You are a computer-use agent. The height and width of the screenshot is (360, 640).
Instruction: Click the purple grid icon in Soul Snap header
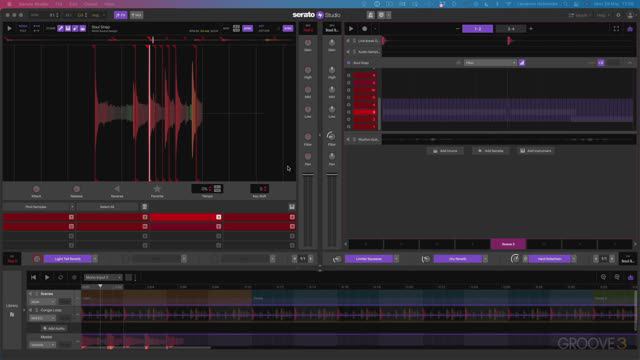[x=601, y=63]
